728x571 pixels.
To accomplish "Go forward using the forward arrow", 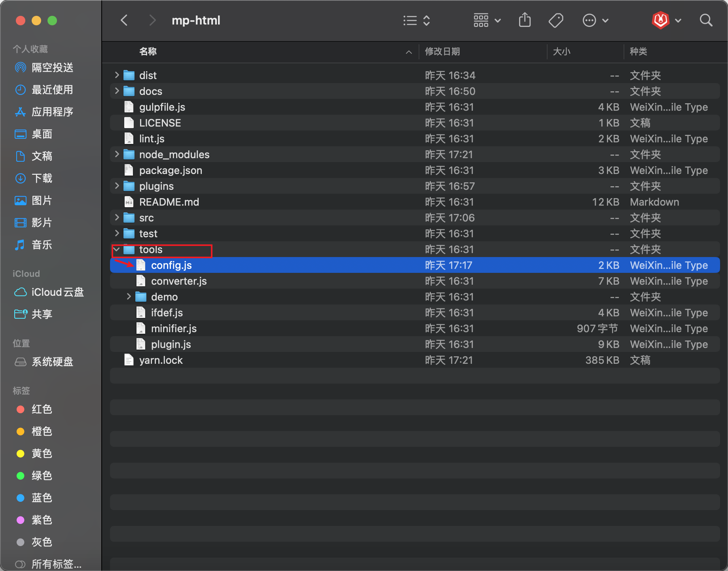I will coord(152,20).
